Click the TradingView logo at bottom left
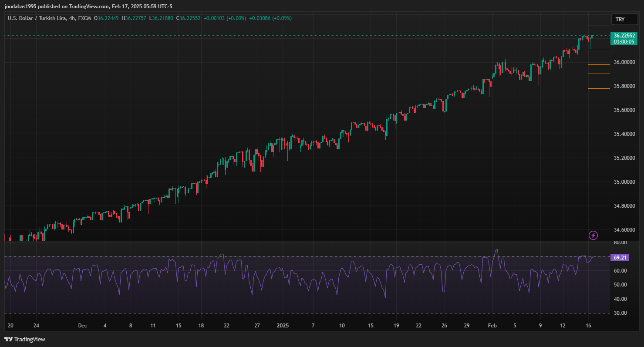This screenshot has height=347, width=644. point(25,339)
